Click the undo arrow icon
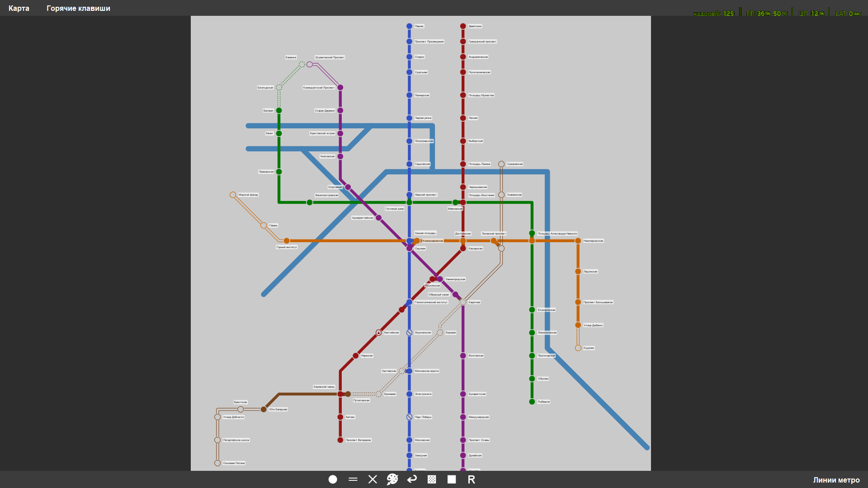Image resolution: width=868 pixels, height=488 pixels. (x=412, y=479)
